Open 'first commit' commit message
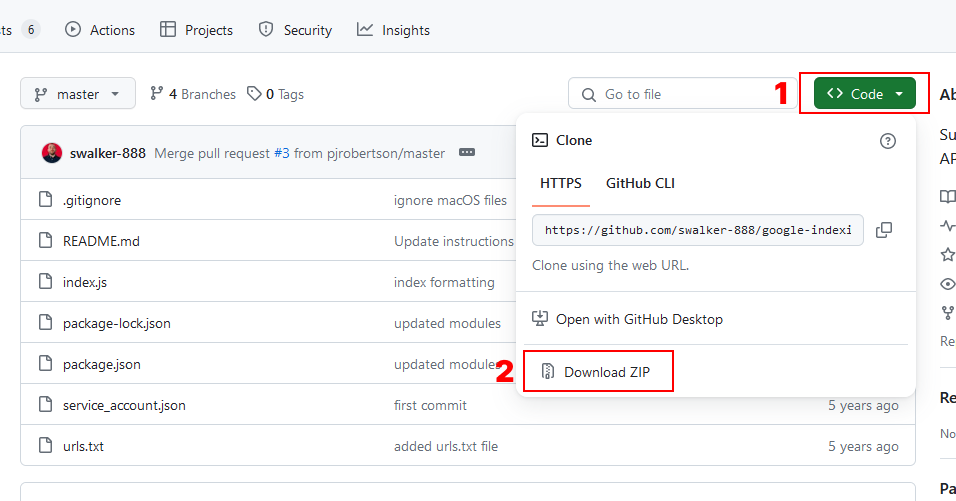This screenshot has height=501, width=956. click(430, 405)
